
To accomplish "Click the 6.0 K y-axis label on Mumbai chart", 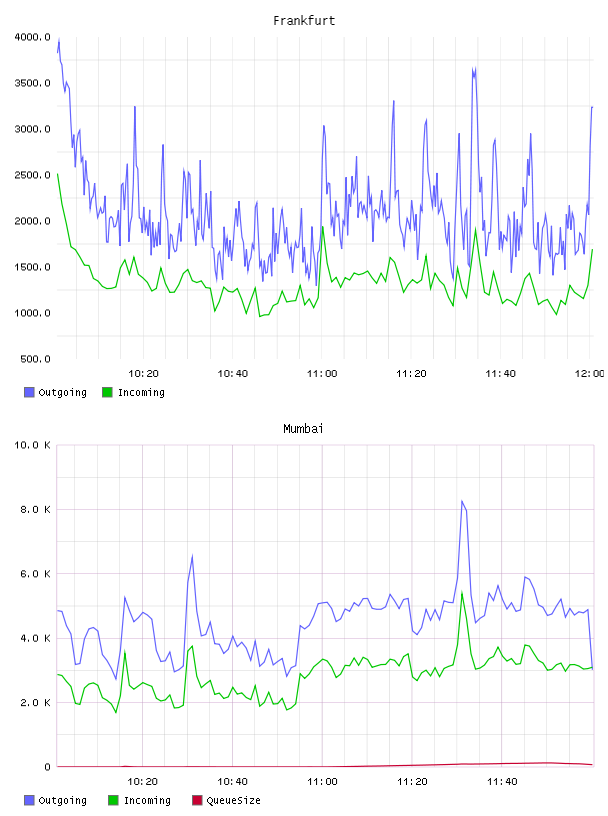I will [35, 574].
